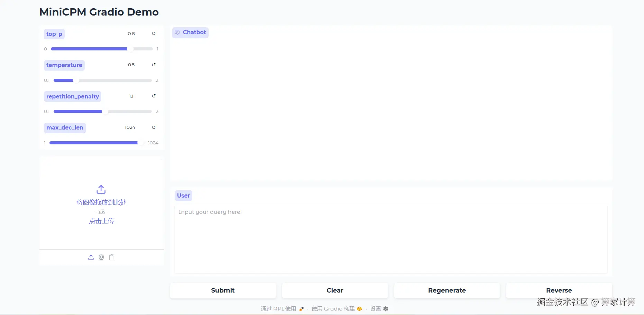Reset the max_dec_len slider value

[x=154, y=127]
